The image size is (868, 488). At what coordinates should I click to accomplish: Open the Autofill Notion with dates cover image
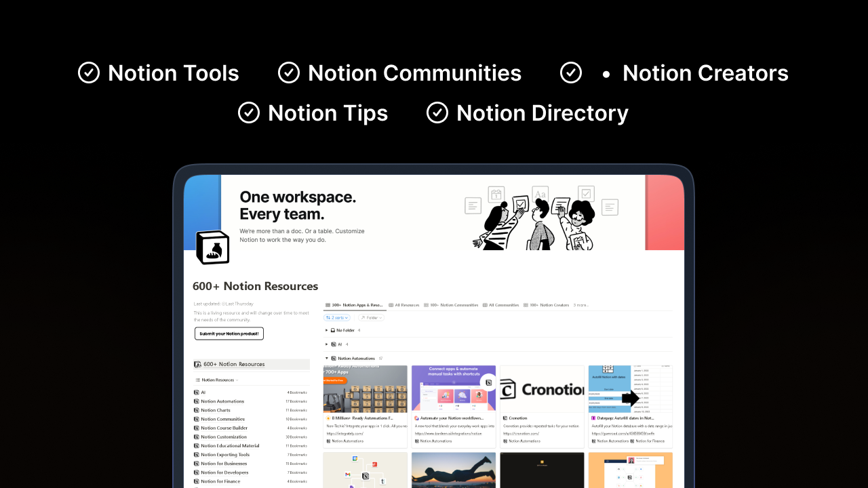point(631,389)
